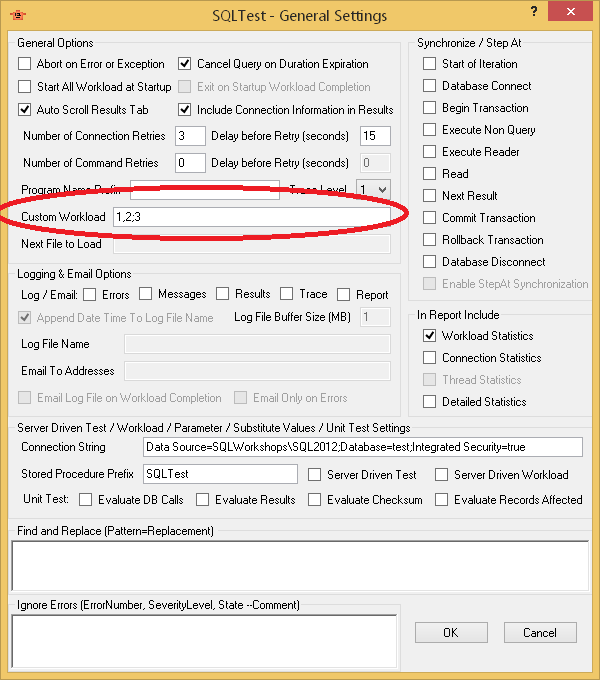Image resolution: width=600 pixels, height=680 pixels.
Task: Click the Number of Connection Retries field
Action: click(x=190, y=136)
